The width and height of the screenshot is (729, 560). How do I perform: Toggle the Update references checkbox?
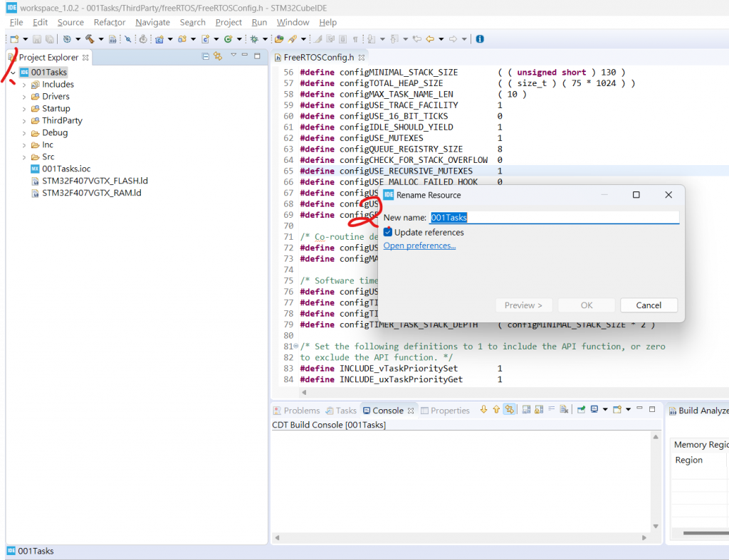388,232
